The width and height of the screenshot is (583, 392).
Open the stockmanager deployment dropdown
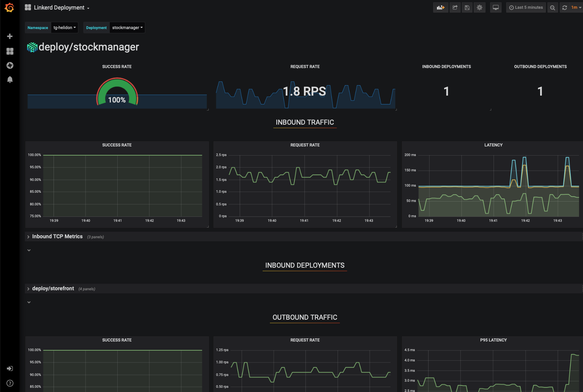[127, 28]
